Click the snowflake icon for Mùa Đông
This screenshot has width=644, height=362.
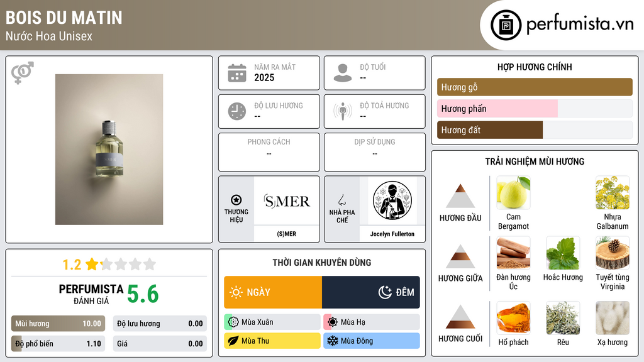tap(333, 341)
